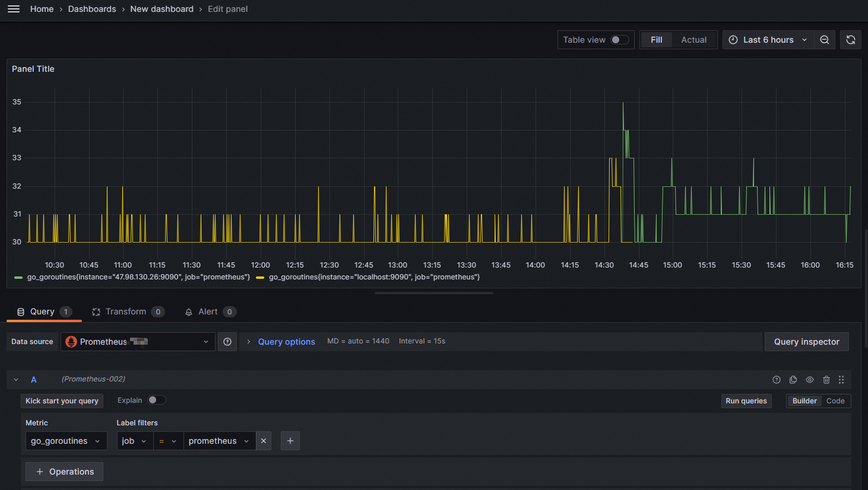Screen dimensions: 868x490
Task: Open the go_goroutines metric dropdown
Action: tap(66, 441)
